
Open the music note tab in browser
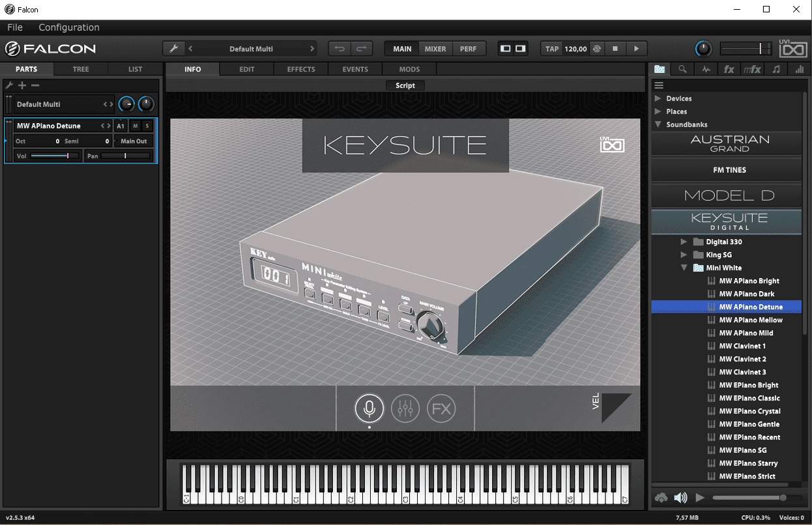pyautogui.click(x=776, y=69)
